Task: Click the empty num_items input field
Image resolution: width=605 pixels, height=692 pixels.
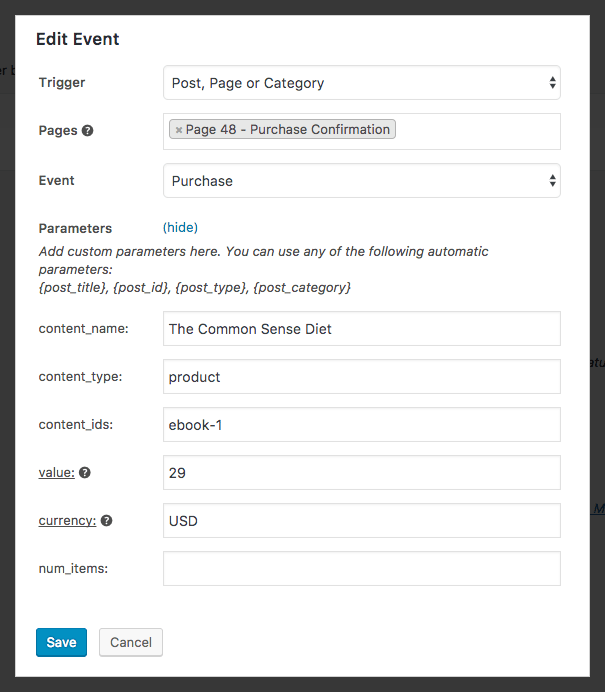Action: coord(361,568)
